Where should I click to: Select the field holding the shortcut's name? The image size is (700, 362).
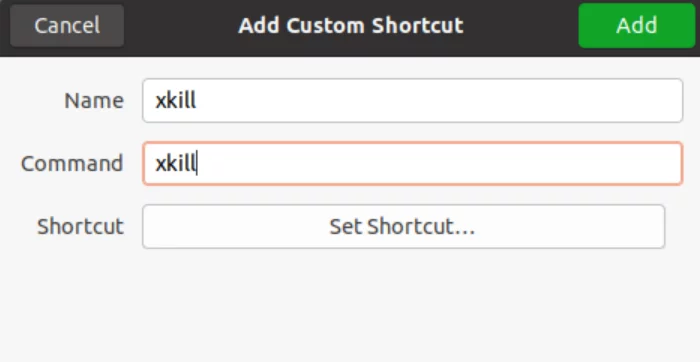tap(412, 100)
